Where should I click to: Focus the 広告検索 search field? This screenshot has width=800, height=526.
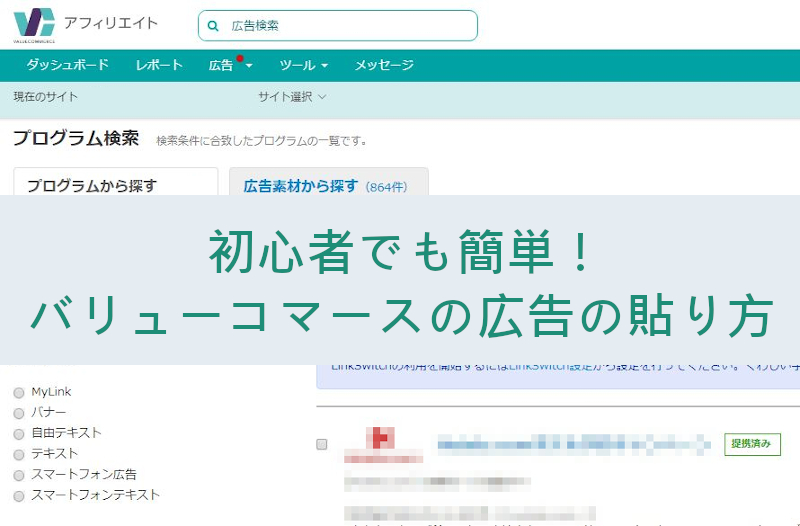pyautogui.click(x=338, y=26)
